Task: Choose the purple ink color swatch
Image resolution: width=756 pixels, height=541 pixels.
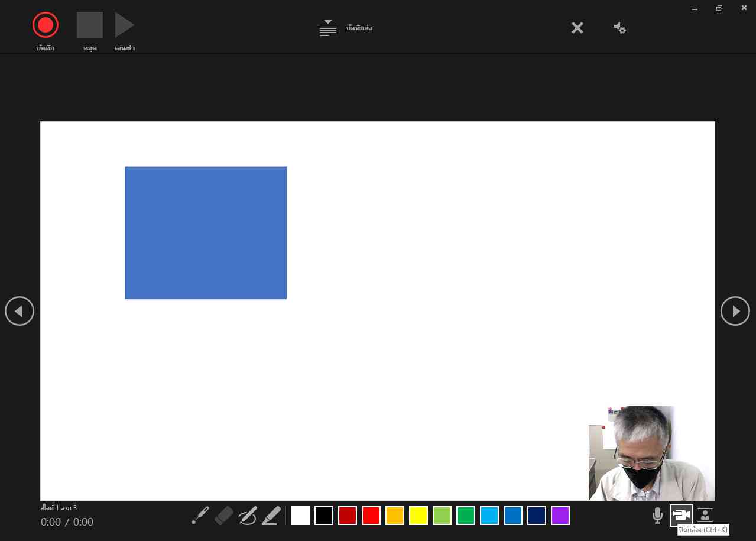Action: tap(560, 516)
